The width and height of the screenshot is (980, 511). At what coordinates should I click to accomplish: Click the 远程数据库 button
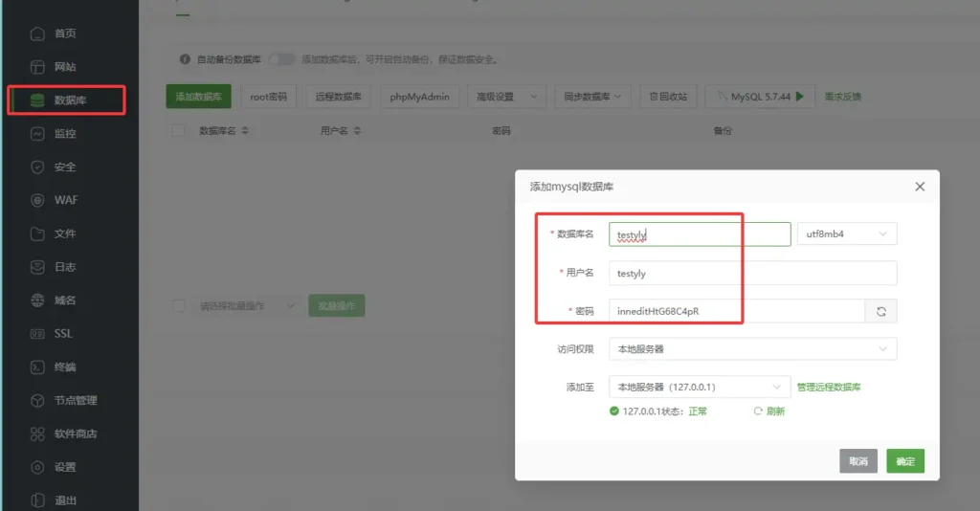point(338,97)
